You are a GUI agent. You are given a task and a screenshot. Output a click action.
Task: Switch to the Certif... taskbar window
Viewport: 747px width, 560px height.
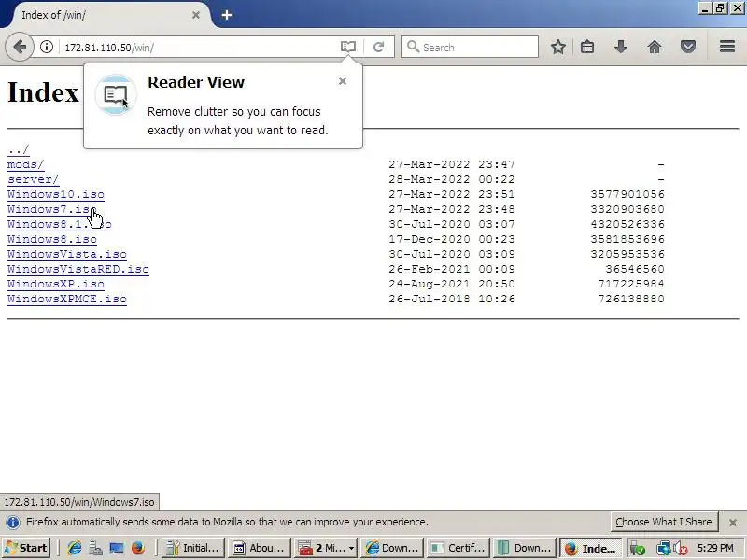click(x=458, y=548)
